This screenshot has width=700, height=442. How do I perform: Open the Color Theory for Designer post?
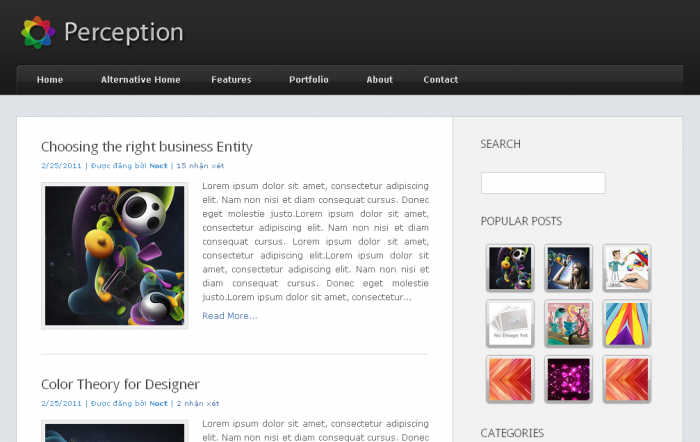pyautogui.click(x=120, y=384)
